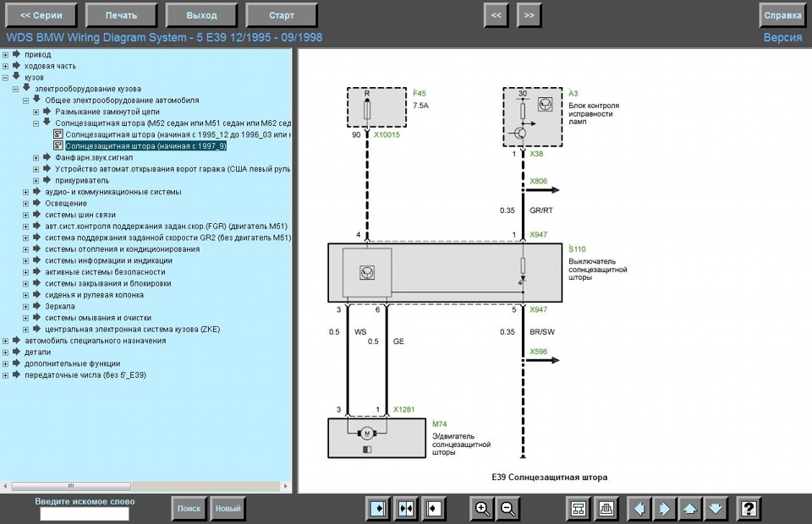Click the arrow icon next to Освещение
Viewport: 812px width, 524px height.
coord(36,203)
